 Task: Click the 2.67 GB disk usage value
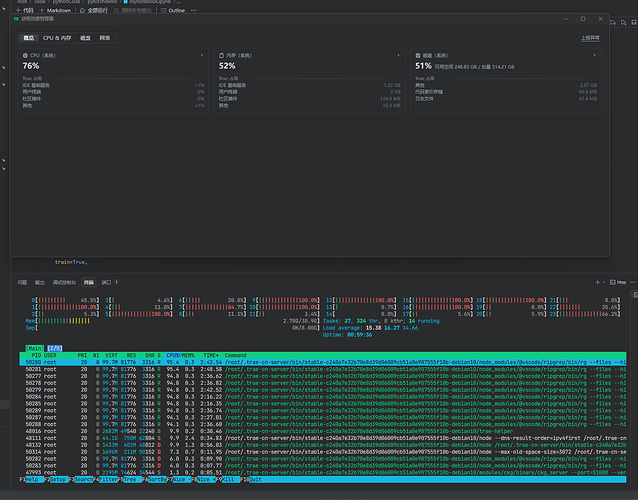[588, 85]
